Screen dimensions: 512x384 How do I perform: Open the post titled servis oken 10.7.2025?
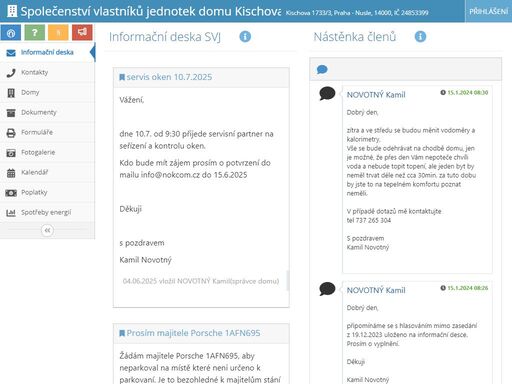tap(169, 77)
